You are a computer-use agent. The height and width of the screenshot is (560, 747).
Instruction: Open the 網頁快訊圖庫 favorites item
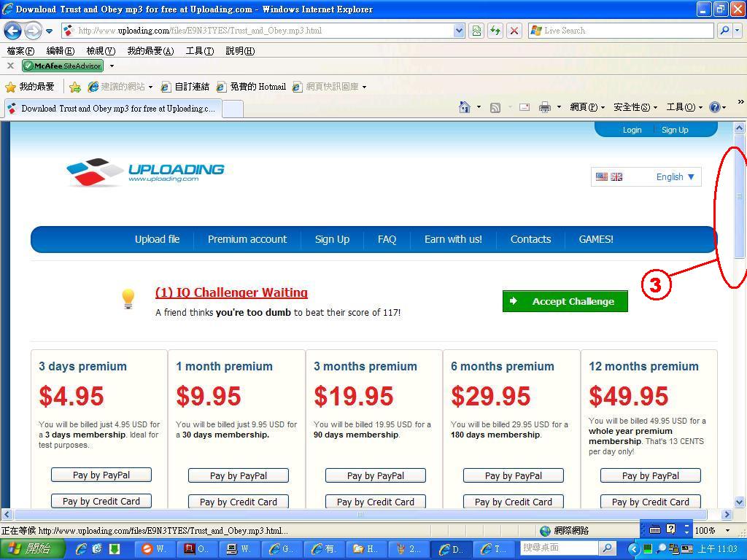(x=329, y=87)
